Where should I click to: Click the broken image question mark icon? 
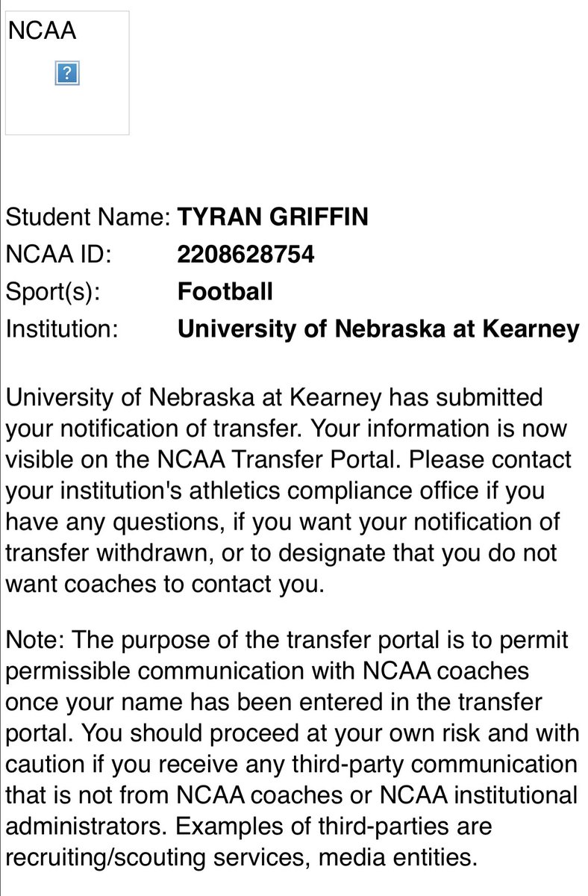pos(67,73)
